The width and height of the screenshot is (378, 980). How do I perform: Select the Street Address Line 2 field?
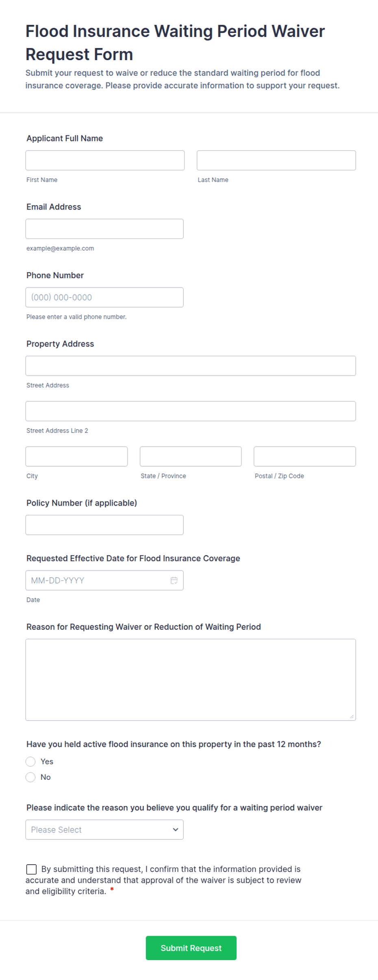[x=191, y=411]
